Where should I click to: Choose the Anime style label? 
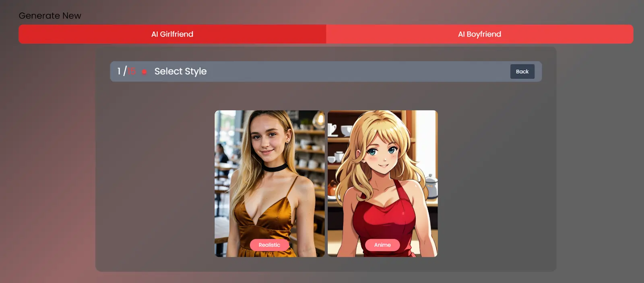click(x=382, y=245)
